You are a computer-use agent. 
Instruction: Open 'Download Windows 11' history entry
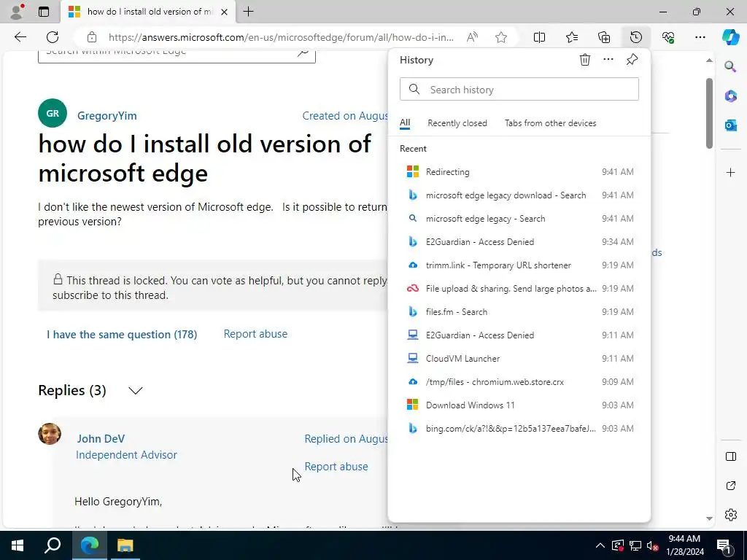tap(519, 405)
